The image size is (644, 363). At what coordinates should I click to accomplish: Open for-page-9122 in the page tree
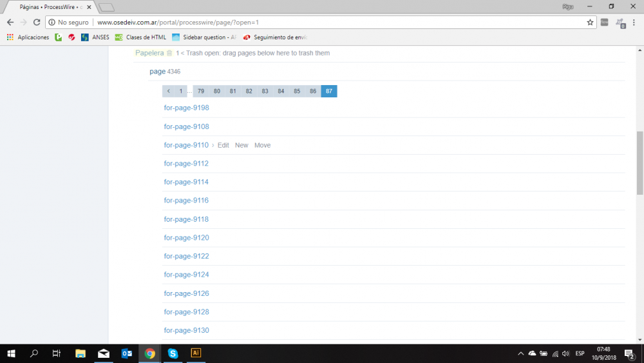click(x=187, y=257)
